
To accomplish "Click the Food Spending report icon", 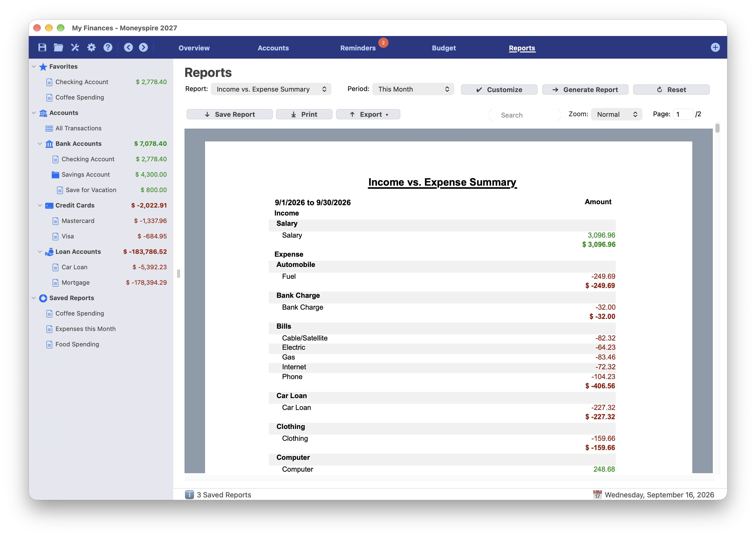I will click(49, 345).
